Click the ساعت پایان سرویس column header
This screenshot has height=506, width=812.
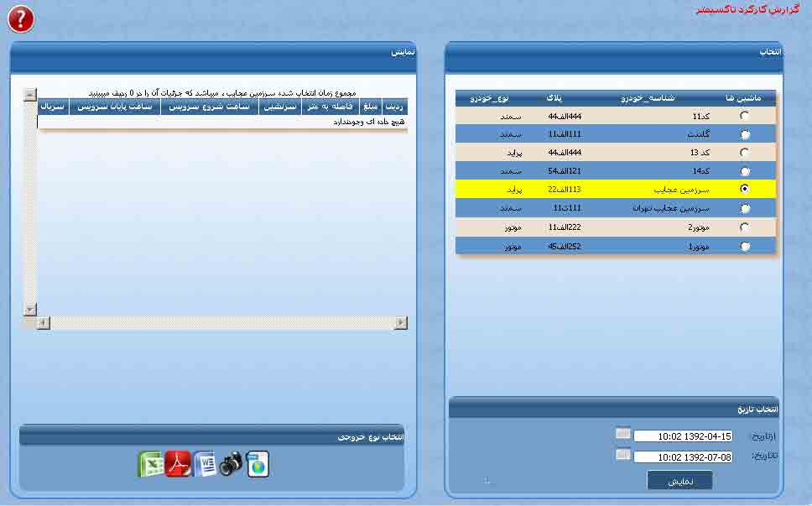[115, 107]
